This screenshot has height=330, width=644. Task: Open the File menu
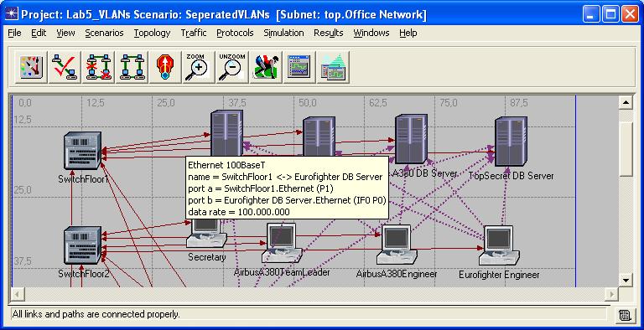pyautogui.click(x=14, y=33)
